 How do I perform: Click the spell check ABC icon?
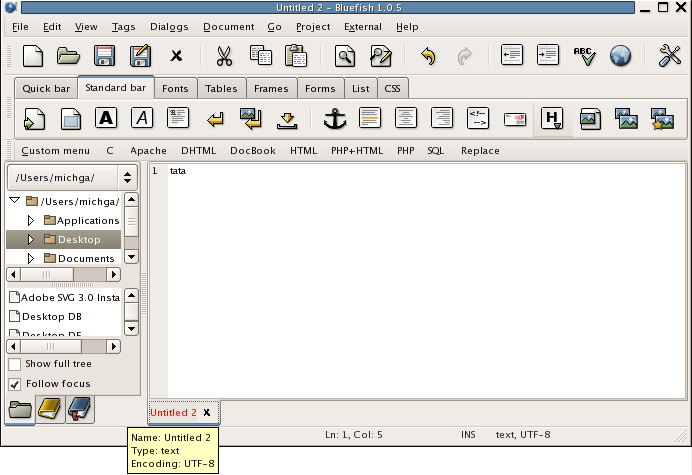(x=584, y=56)
